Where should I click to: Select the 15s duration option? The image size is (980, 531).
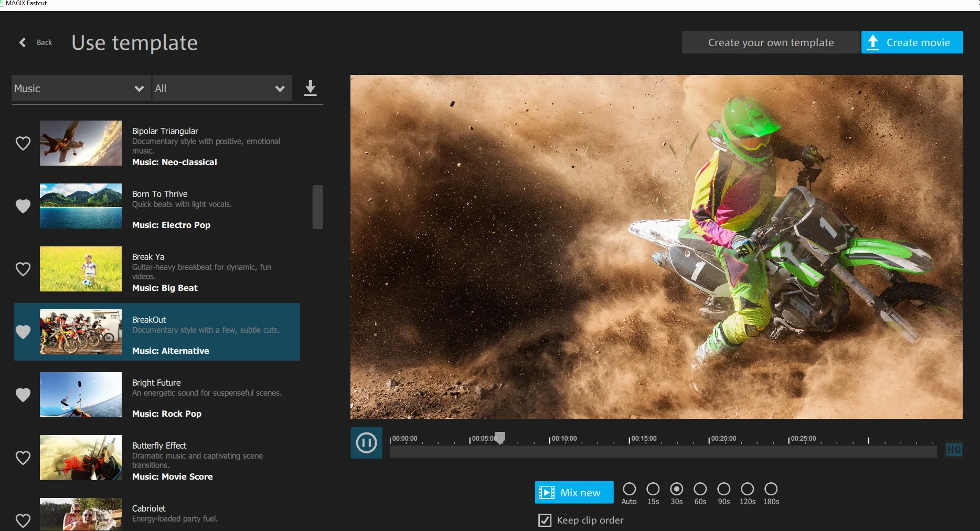653,489
